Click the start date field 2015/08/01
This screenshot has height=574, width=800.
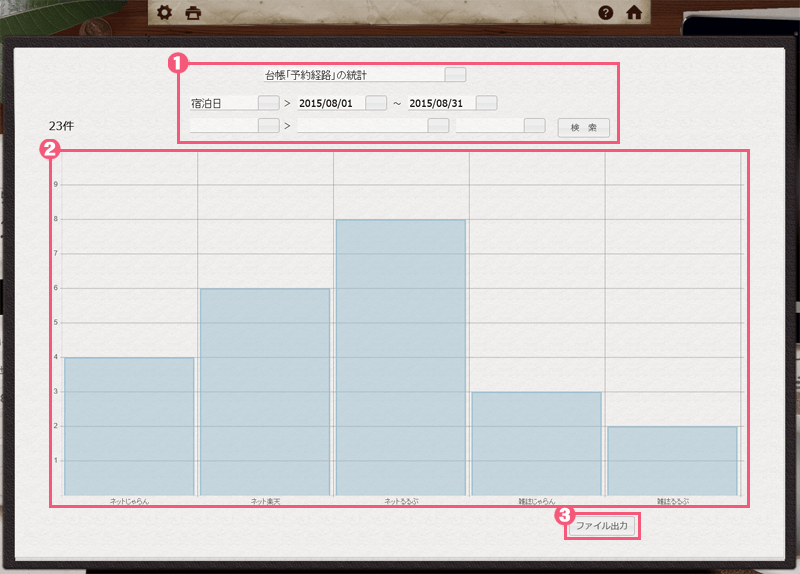pyautogui.click(x=330, y=103)
